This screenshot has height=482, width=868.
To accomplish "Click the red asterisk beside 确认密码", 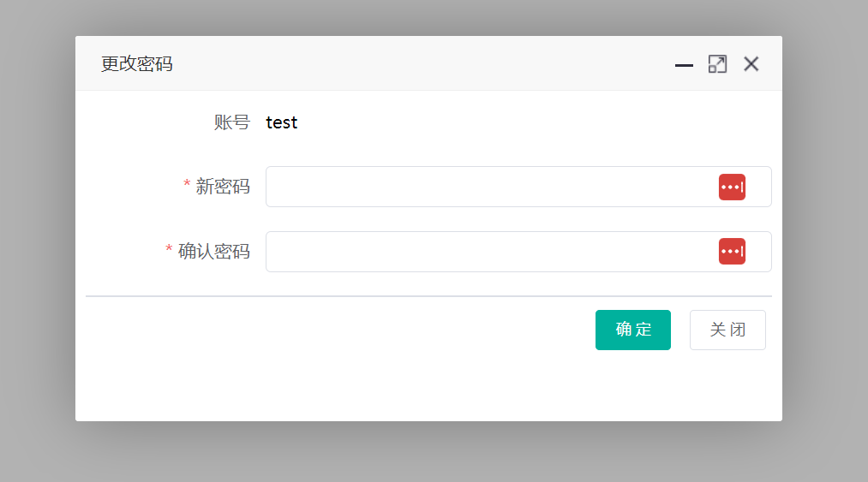I will pyautogui.click(x=169, y=251).
